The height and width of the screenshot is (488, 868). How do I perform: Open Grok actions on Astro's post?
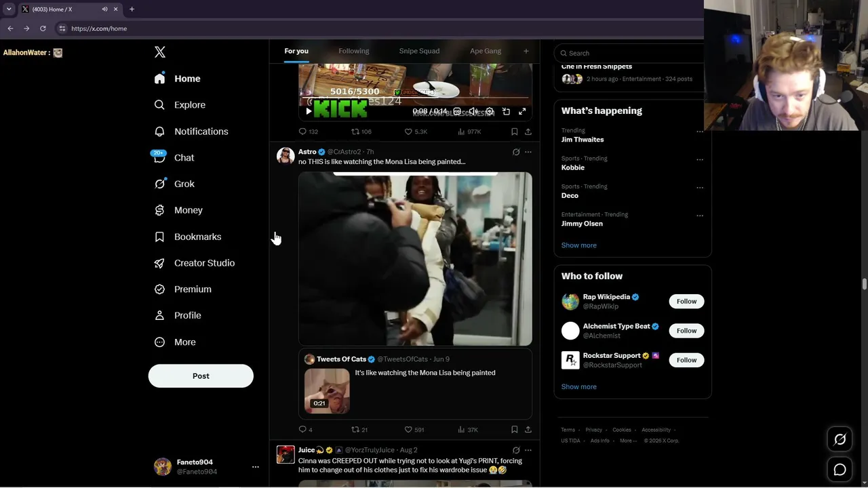pyautogui.click(x=516, y=152)
